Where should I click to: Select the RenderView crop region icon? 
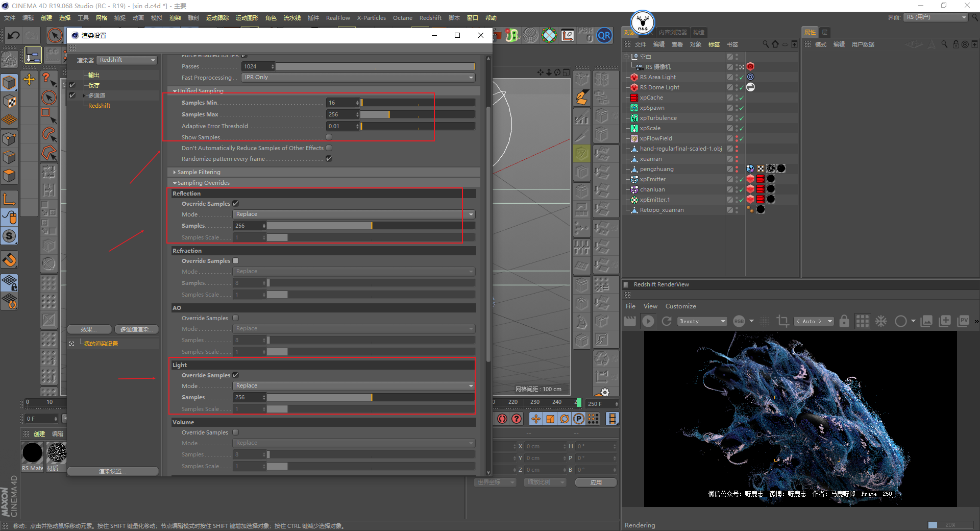pos(782,321)
